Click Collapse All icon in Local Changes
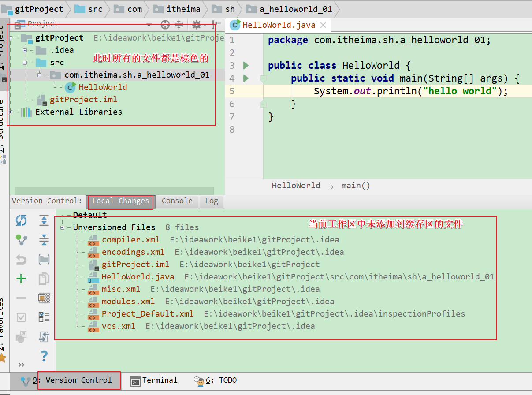 tap(44, 240)
